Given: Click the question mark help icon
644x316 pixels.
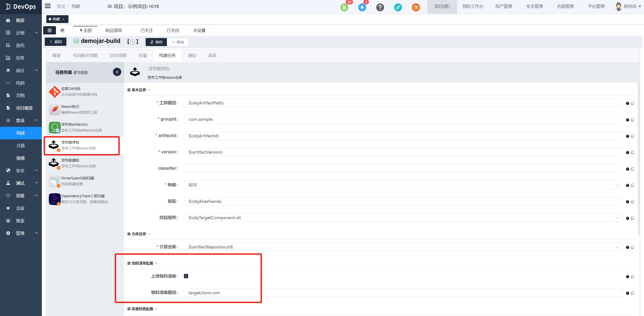Looking at the screenshot, I should click(x=380, y=7).
